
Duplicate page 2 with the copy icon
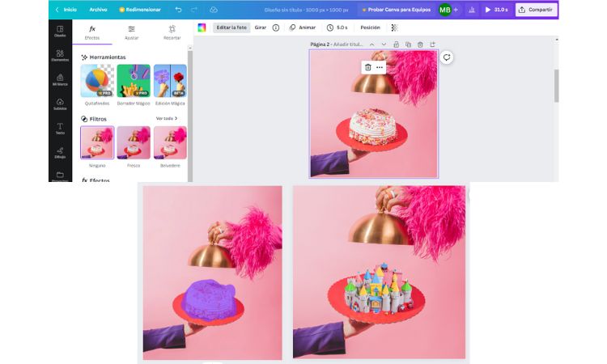pos(408,44)
